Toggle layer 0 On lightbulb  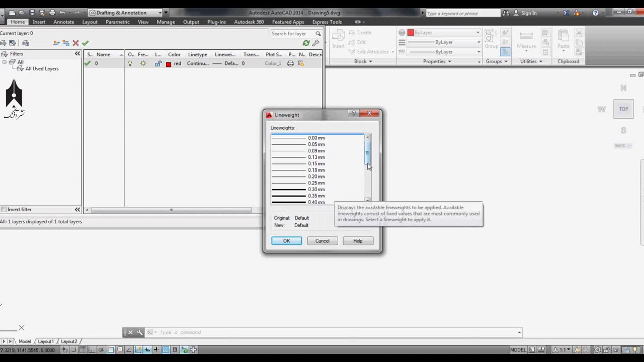click(x=130, y=64)
